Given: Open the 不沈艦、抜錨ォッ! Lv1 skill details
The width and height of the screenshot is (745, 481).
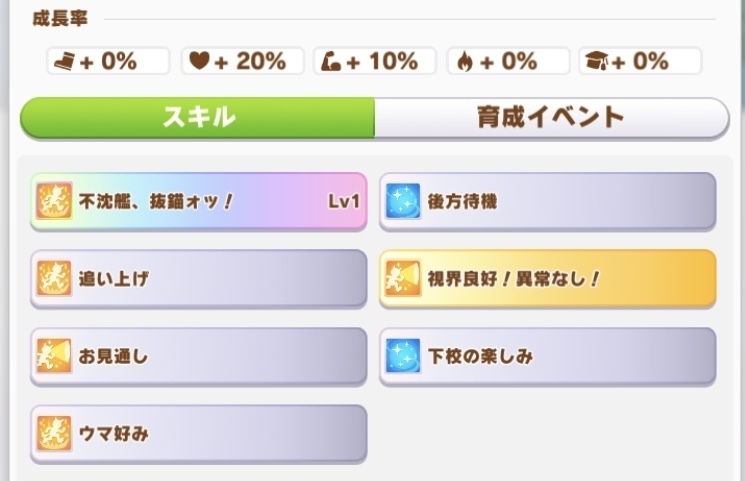Looking at the screenshot, I should coord(200,202).
